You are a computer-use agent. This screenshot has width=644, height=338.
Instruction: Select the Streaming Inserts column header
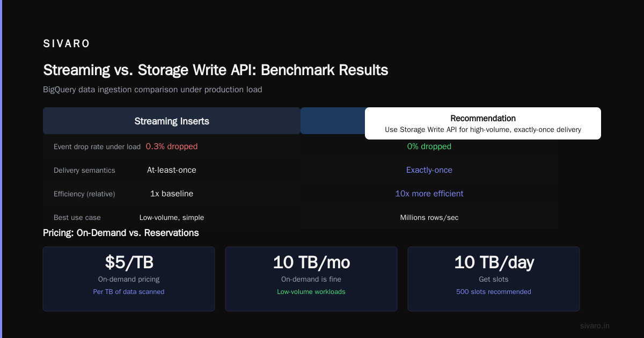click(x=172, y=121)
